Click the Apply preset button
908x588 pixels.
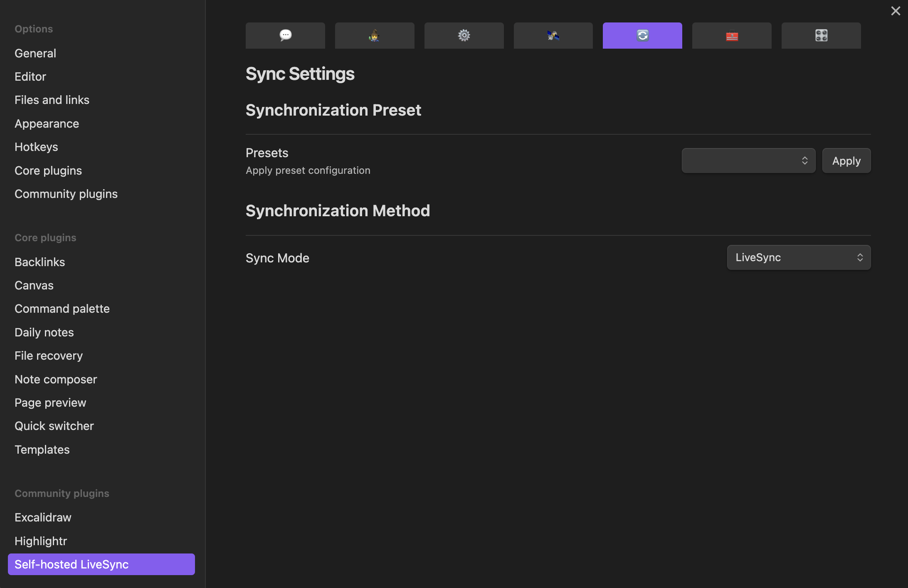click(x=846, y=161)
